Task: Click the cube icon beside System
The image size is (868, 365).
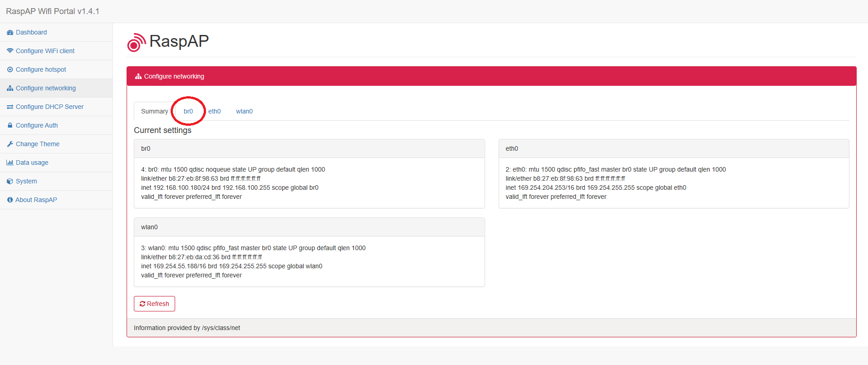Action: [x=10, y=181]
